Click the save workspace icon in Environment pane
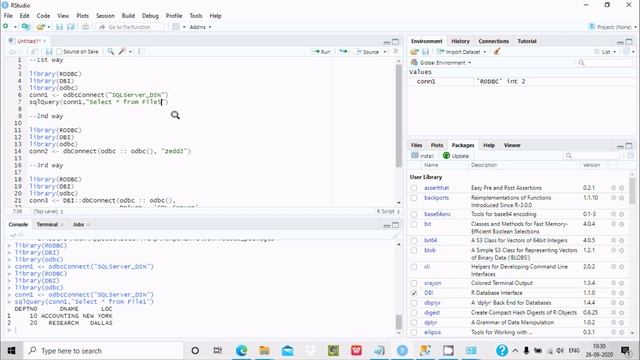Image resolution: width=640 pixels, height=360 pixels. click(x=426, y=52)
